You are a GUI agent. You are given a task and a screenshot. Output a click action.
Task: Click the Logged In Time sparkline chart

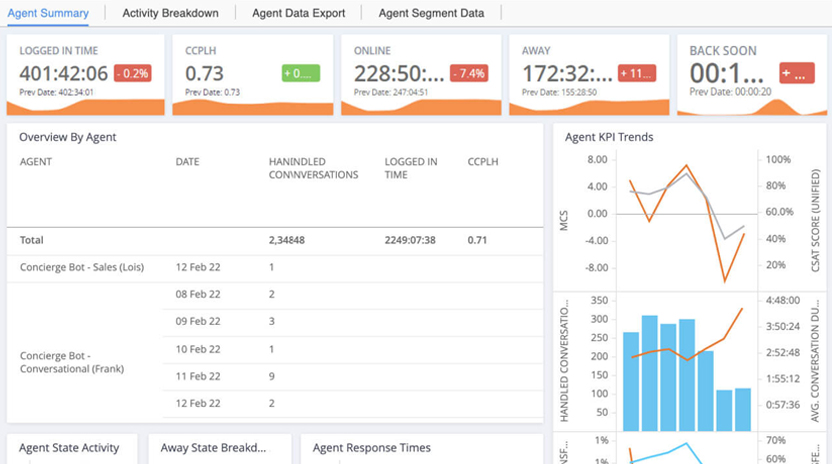(85, 107)
